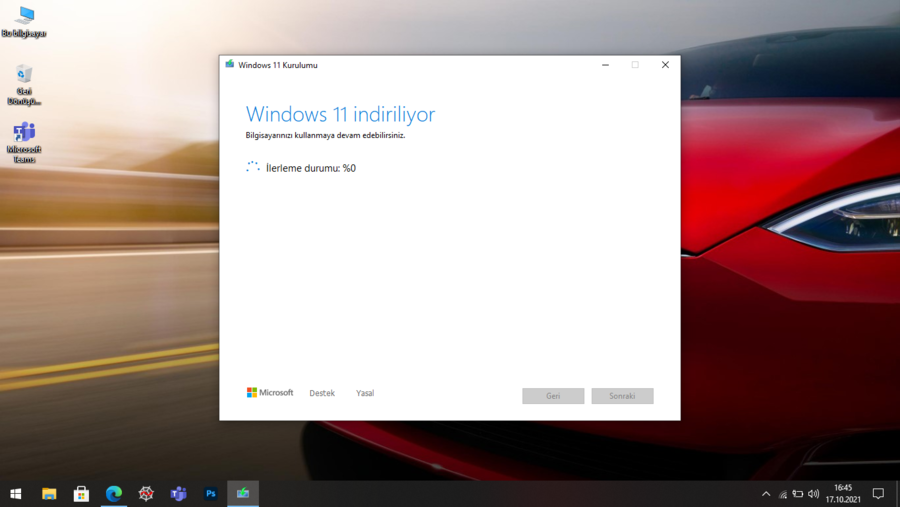Launch File Explorer from the taskbar
This screenshot has width=900, height=507.
click(49, 494)
